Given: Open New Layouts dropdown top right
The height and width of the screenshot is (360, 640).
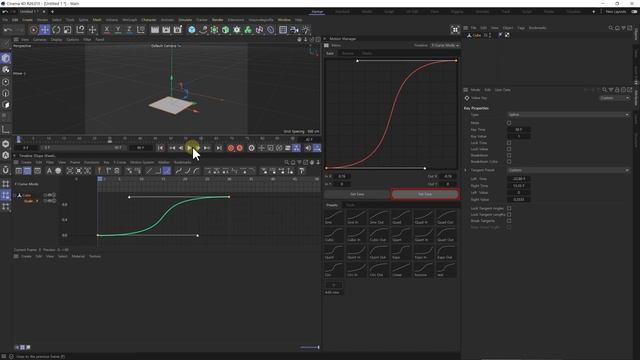Looking at the screenshot, I should coord(616,11).
